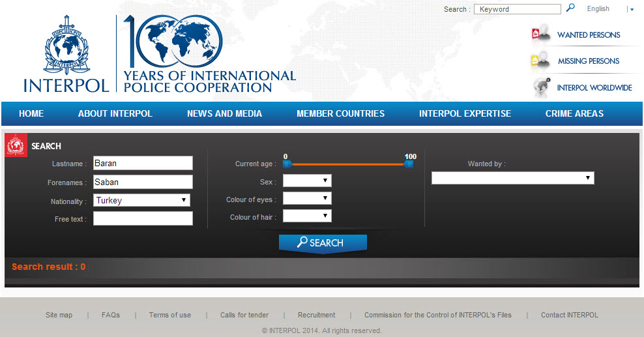Open Commission for the Control of INTERPOL's Files

(x=438, y=315)
